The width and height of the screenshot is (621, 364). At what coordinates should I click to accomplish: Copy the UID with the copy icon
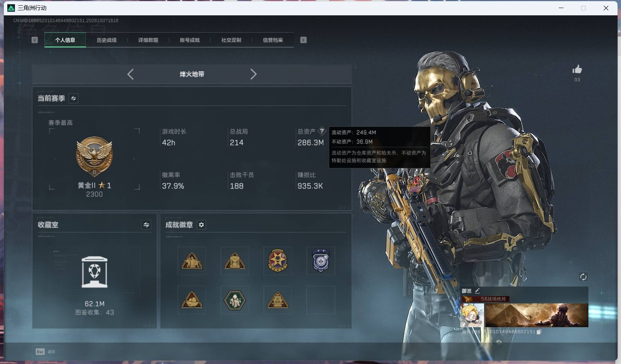click(539, 332)
